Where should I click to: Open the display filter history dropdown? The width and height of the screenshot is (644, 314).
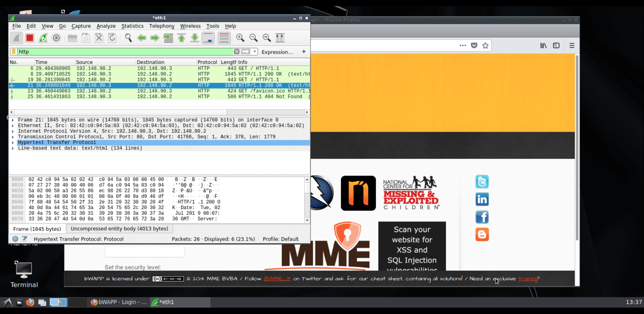click(255, 52)
